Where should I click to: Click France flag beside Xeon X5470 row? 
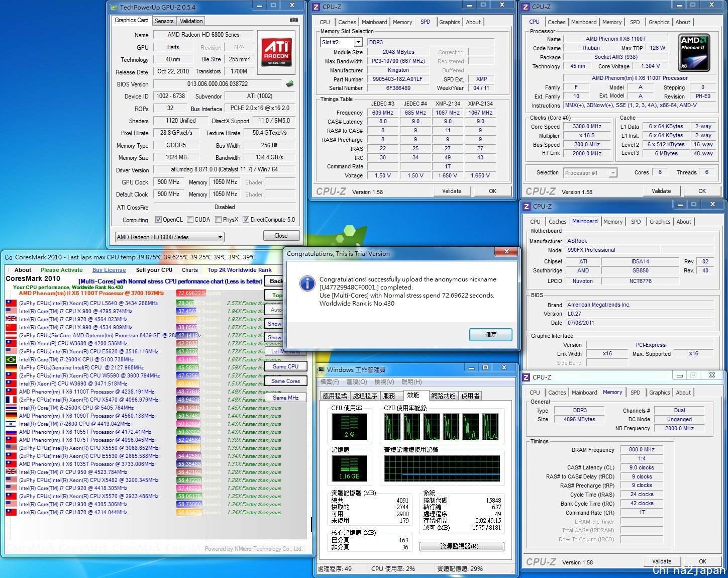(11, 400)
